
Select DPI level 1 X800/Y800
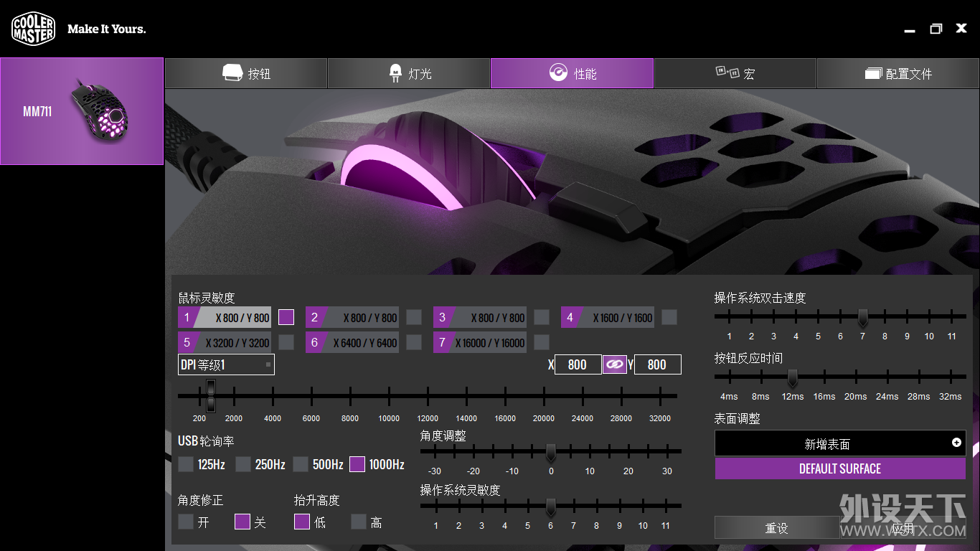[225, 317]
